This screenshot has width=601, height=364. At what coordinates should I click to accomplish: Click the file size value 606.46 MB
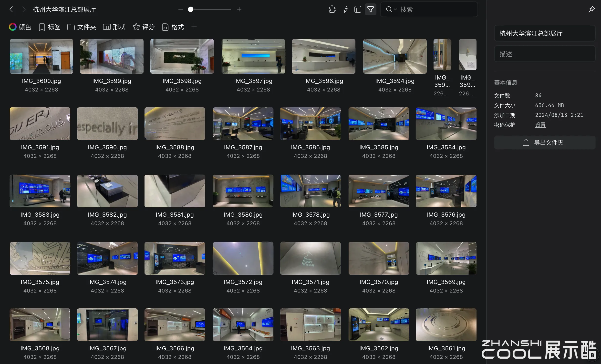[549, 105]
